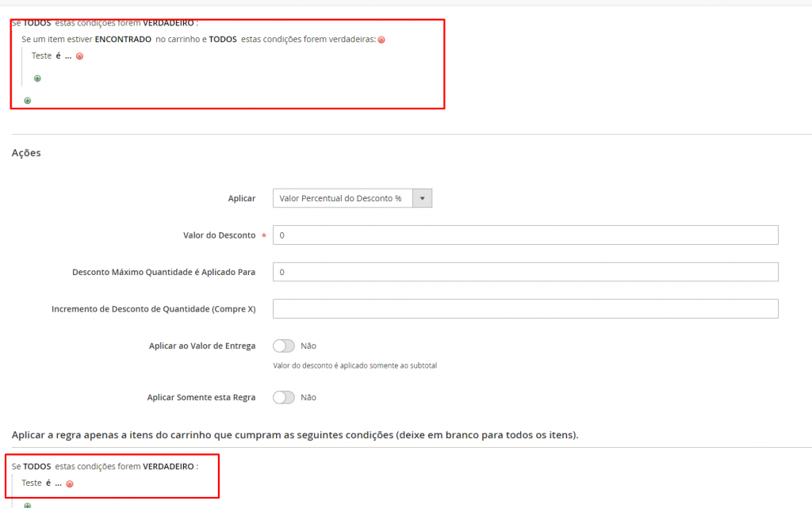Open the Aplicar discount type dropdown
The width and height of the screenshot is (812, 508).
click(352, 198)
